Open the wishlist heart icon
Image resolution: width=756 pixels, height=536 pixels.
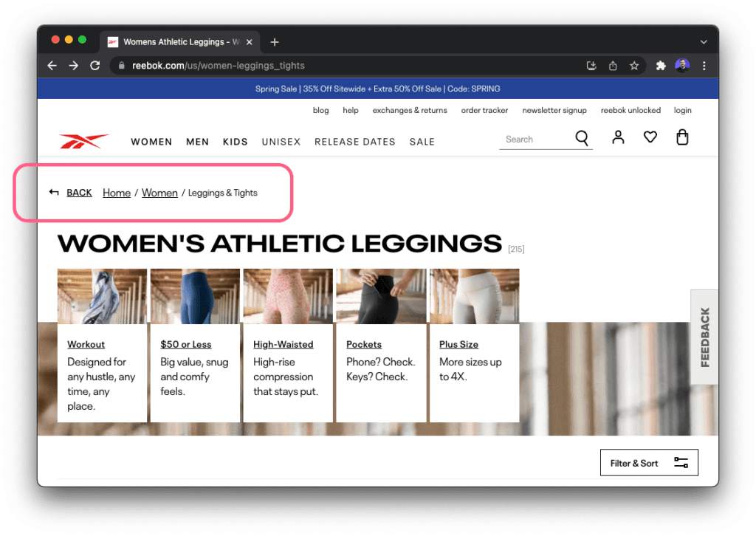[x=650, y=137]
